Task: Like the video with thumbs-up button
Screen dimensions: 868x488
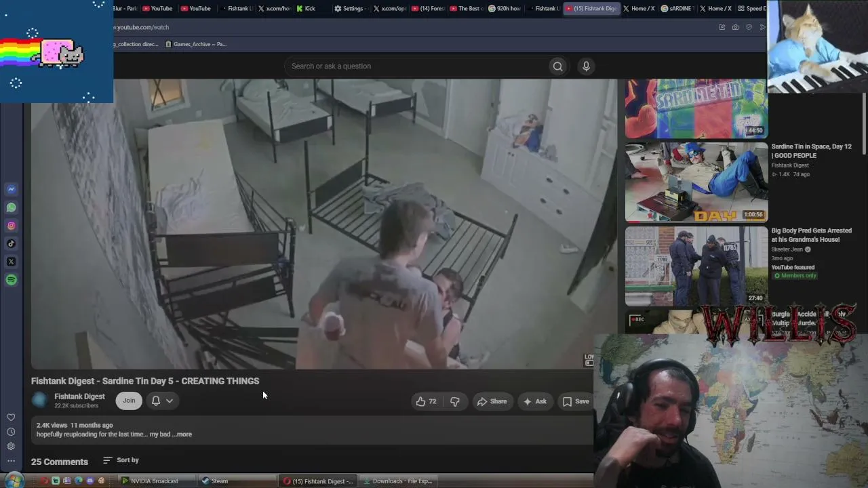Action: click(426, 401)
